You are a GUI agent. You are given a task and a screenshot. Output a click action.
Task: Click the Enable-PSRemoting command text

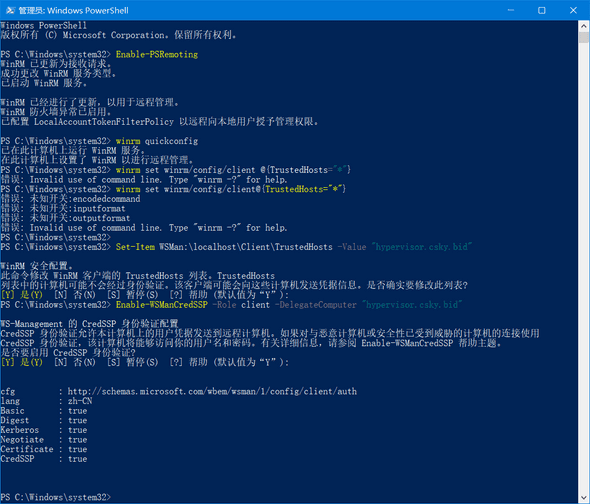coord(157,55)
